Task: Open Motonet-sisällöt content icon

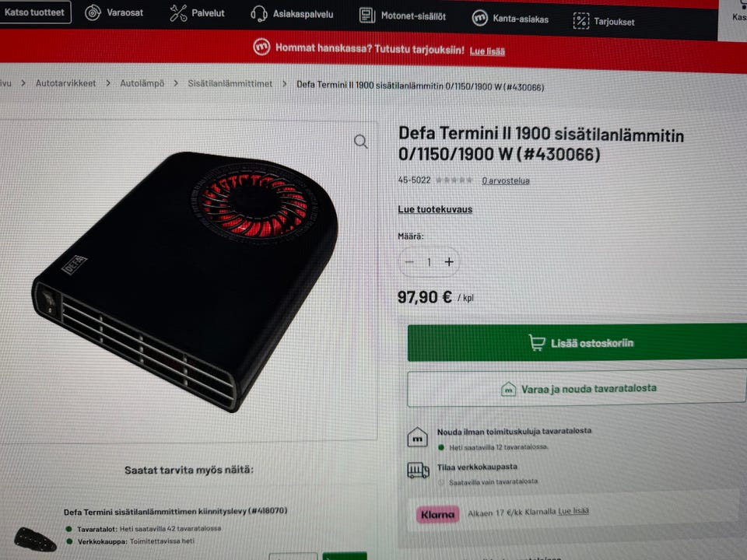Action: 366,16
